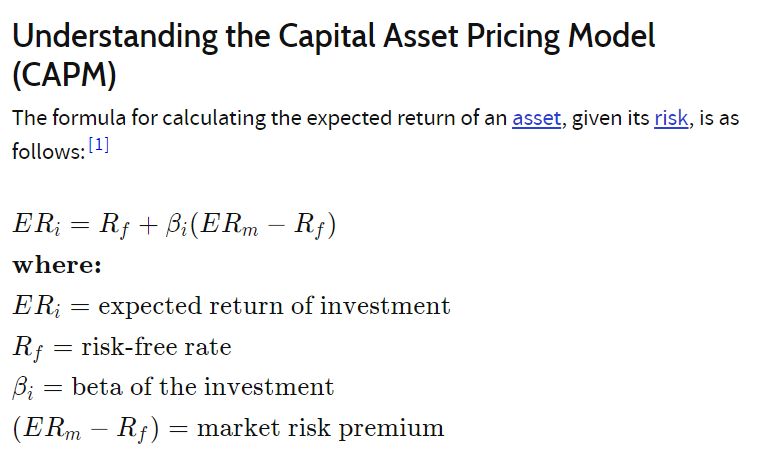This screenshot has width=763, height=458.
Task: Follow the "risk" hyperlink
Action: point(671,118)
